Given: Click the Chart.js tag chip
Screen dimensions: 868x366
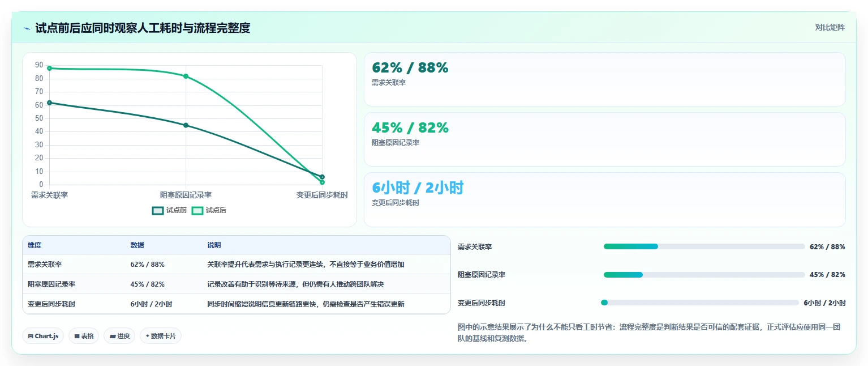Looking at the screenshot, I should click(x=43, y=336).
